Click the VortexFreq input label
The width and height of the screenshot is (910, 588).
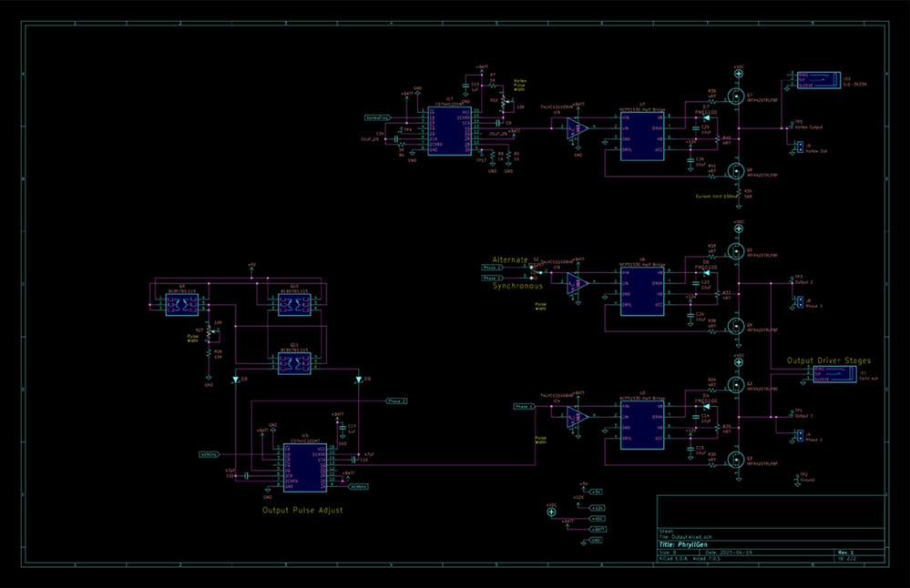tap(378, 117)
